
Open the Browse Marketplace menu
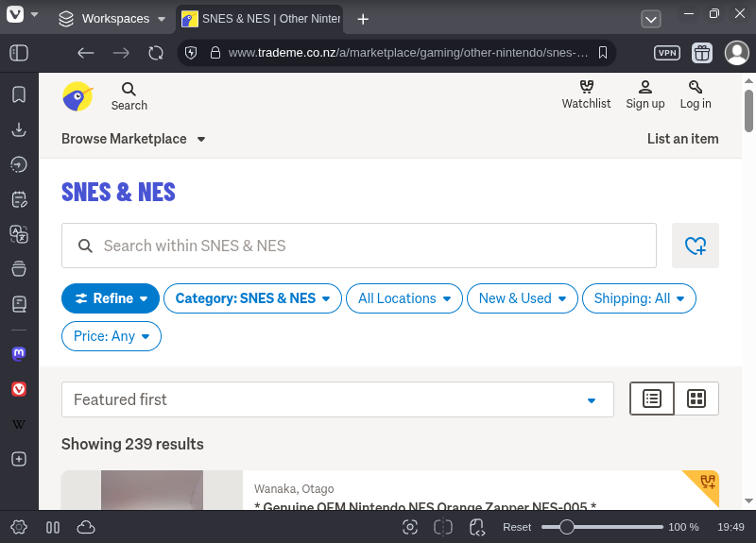pos(133,139)
